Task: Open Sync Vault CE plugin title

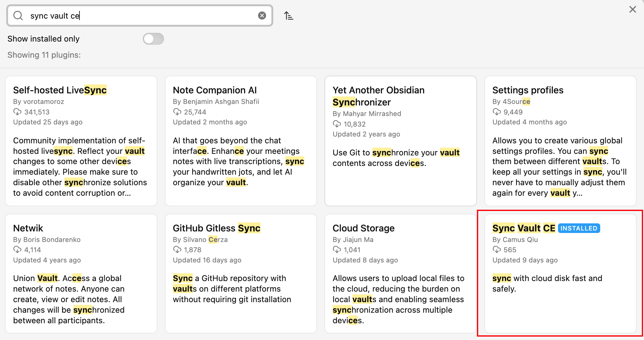Action: tap(524, 228)
